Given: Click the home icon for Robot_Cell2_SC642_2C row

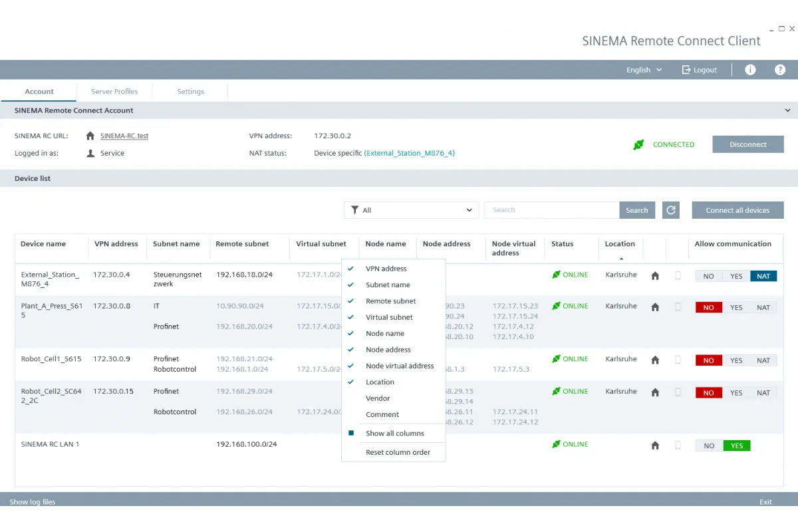Looking at the screenshot, I should tap(655, 393).
